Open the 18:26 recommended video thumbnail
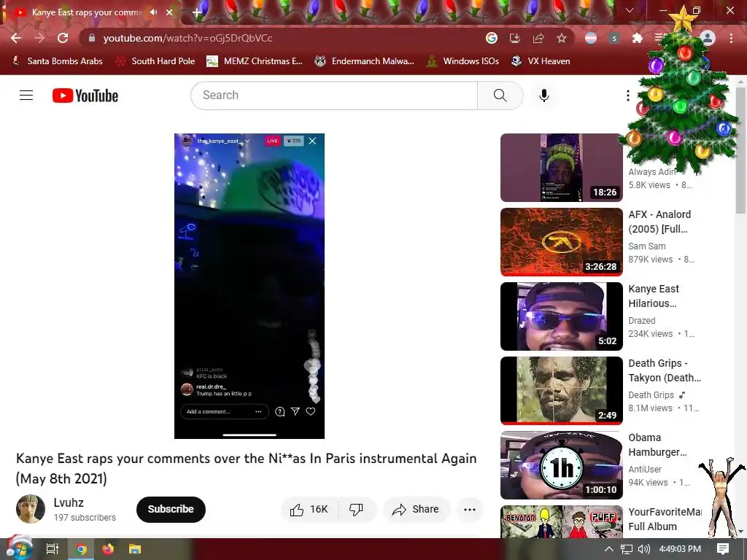 click(561, 168)
